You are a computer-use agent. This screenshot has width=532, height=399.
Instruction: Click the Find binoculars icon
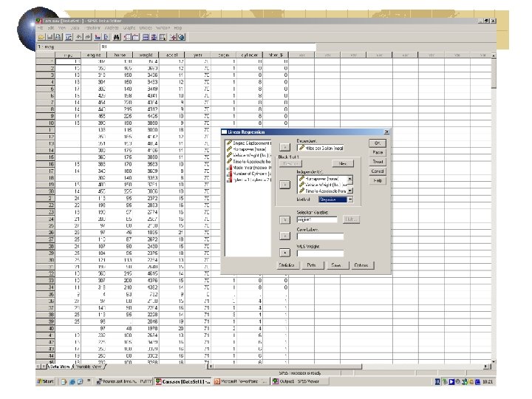coord(117,38)
